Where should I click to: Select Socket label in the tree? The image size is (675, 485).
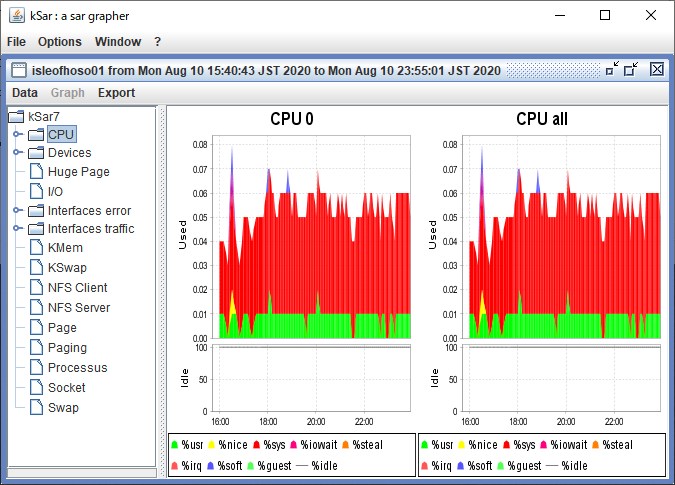pos(66,388)
